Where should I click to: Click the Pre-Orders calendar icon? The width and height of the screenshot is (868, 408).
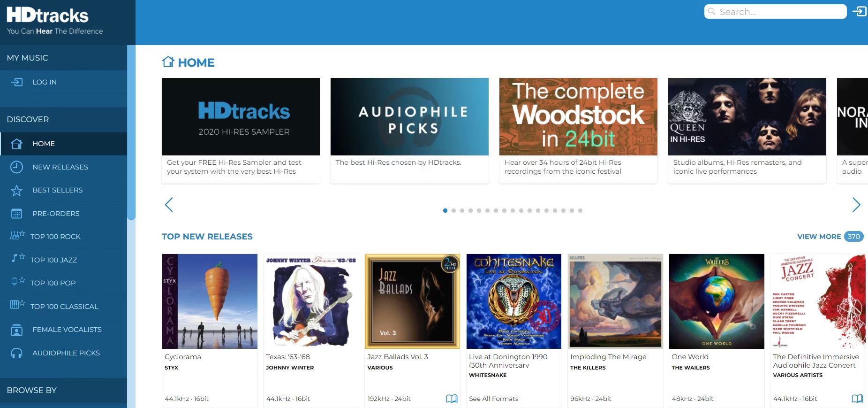point(16,214)
